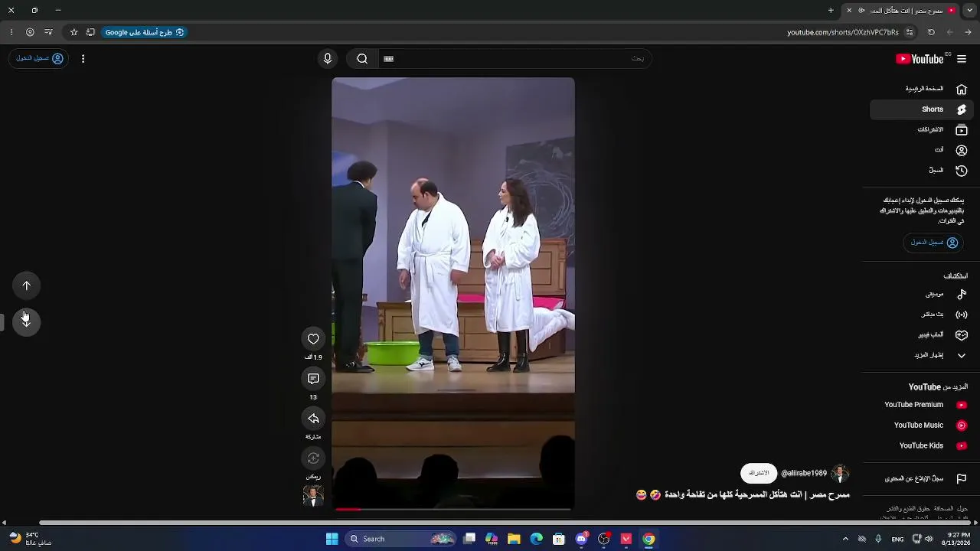Click the YouTube search magnifier button
Viewport: 980px width, 551px height.
(x=362, y=59)
